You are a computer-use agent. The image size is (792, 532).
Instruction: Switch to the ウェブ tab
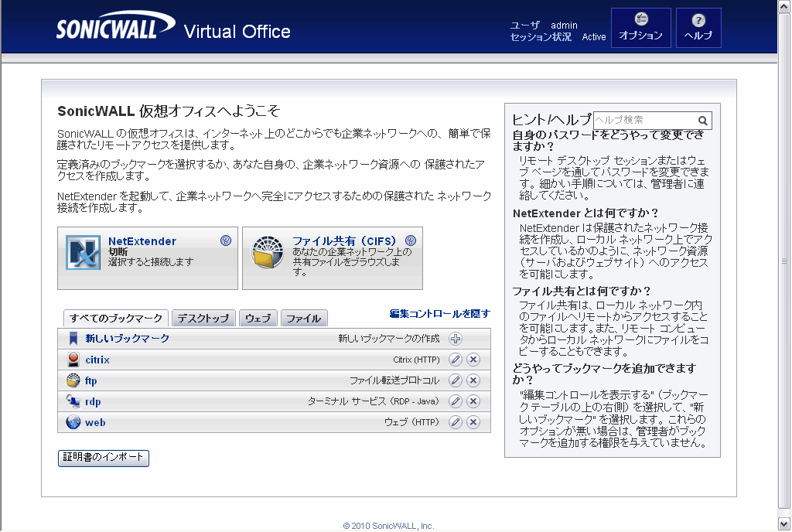point(258,319)
